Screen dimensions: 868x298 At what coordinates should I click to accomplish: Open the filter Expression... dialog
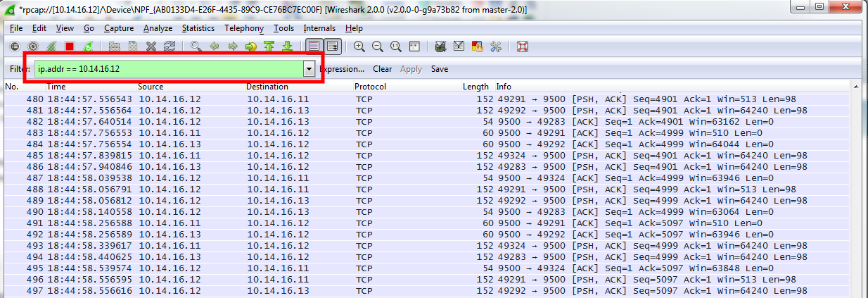click(x=342, y=69)
